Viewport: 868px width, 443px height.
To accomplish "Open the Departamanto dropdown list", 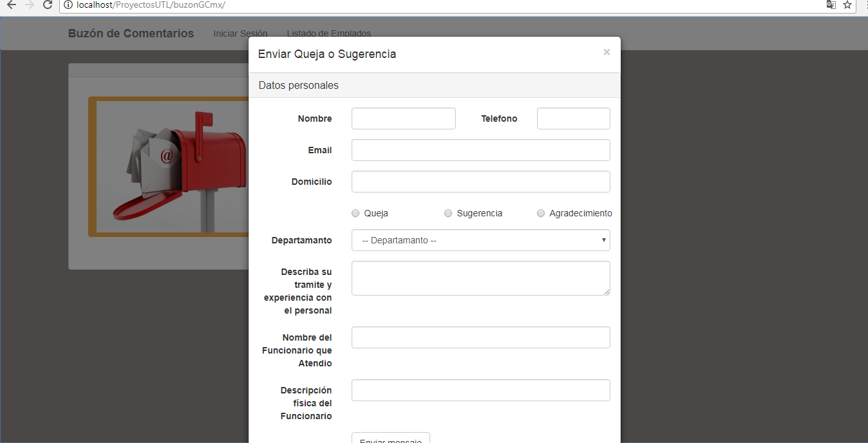I will point(480,240).
